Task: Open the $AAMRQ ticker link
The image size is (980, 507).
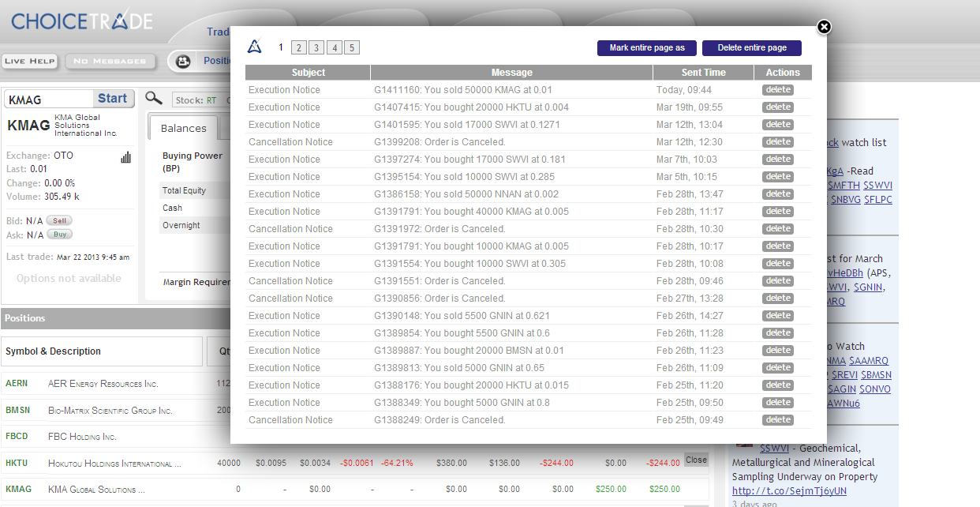Action: click(869, 361)
